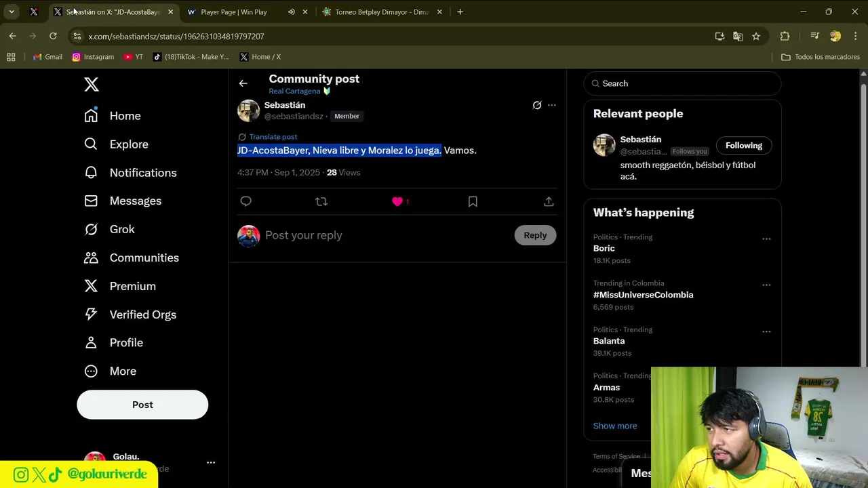Mute the Win Play tab audio icon
The height and width of the screenshot is (488, 868).
click(291, 12)
